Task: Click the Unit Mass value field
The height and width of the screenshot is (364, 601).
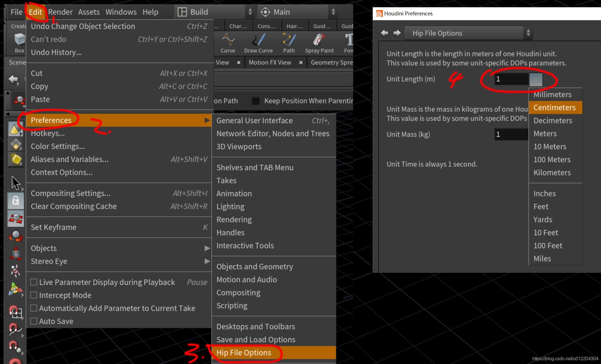Action: tap(511, 134)
